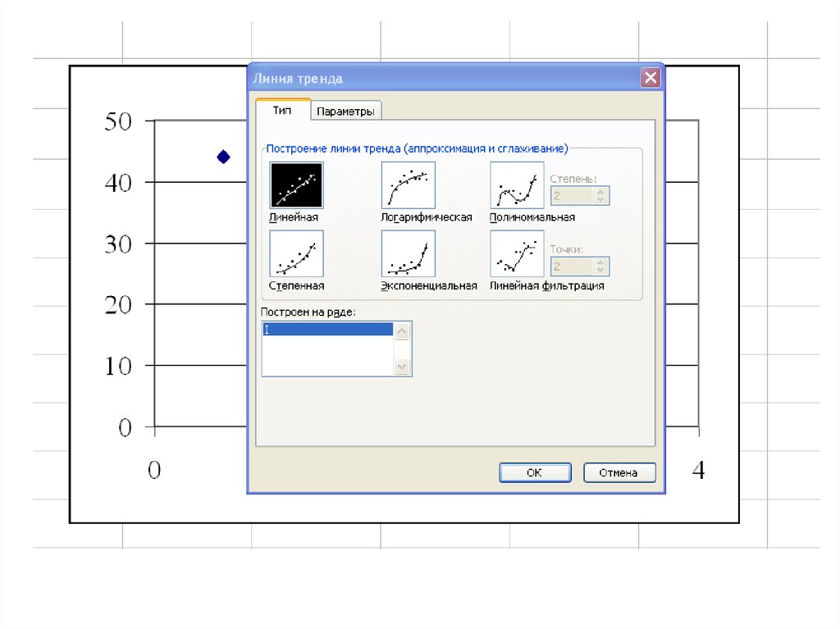The width and height of the screenshot is (840, 629).
Task: Select the Линейная фильтрация icon
Action: click(x=517, y=253)
